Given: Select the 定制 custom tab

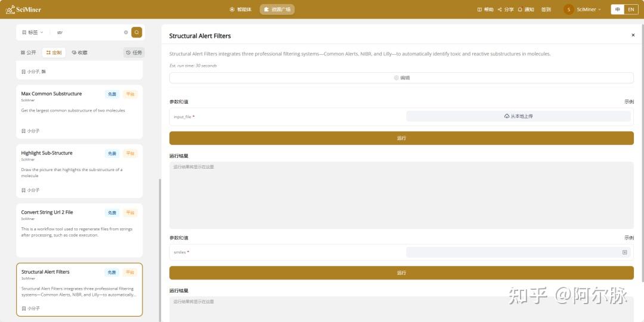Looking at the screenshot, I should pos(54,52).
